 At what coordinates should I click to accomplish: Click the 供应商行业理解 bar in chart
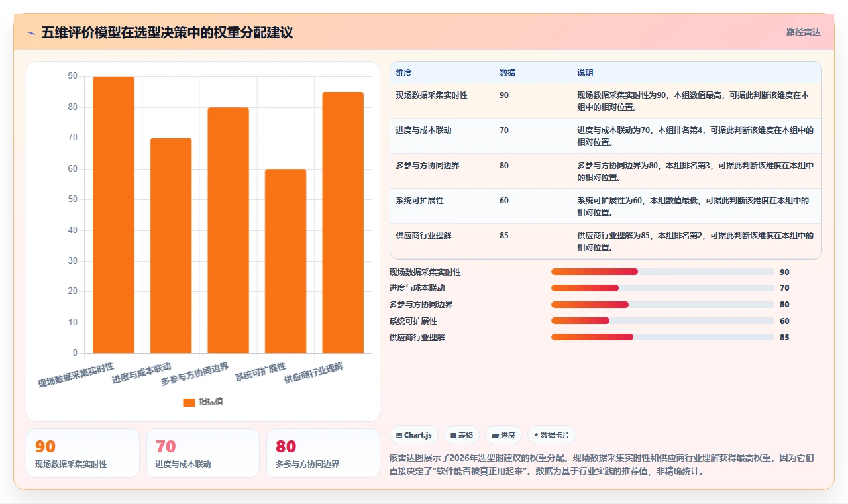[343, 223]
